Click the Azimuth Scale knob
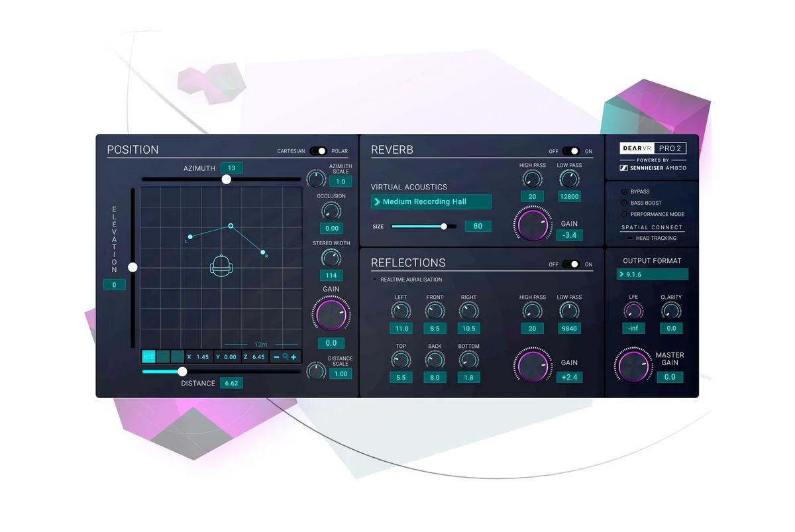Screen dimensions: 795x532 pos(317,178)
